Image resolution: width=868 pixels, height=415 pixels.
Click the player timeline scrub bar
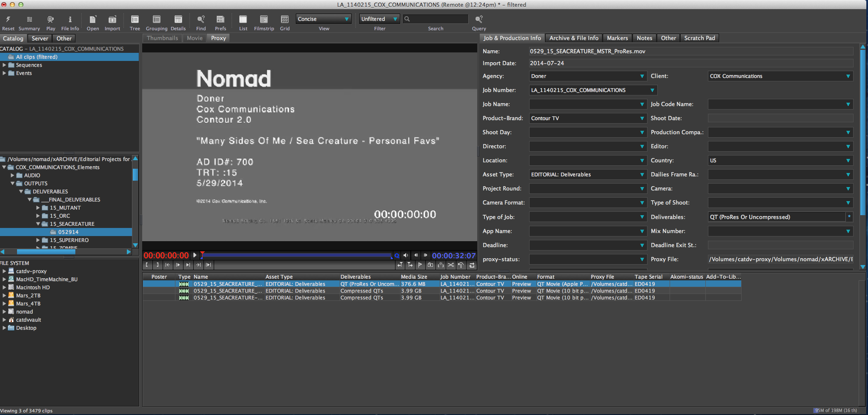coord(297,256)
